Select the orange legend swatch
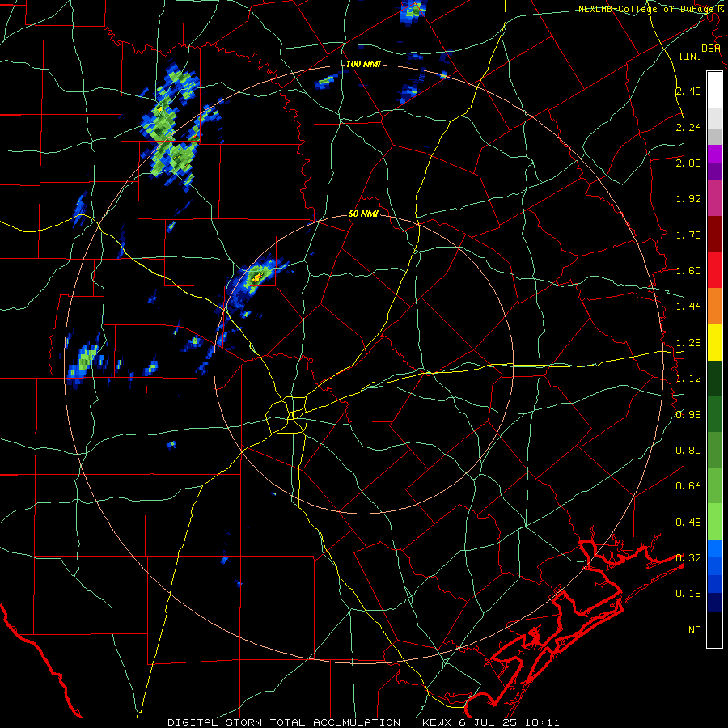 [714, 307]
